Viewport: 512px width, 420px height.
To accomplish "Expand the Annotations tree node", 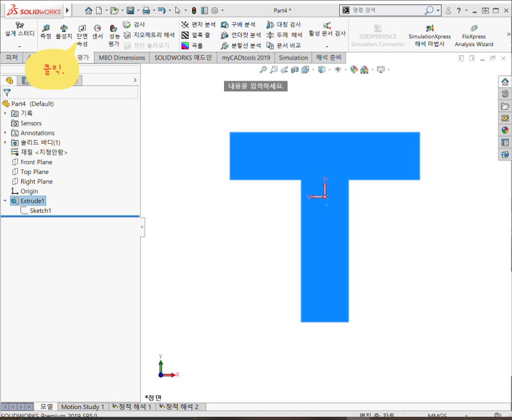I will pos(5,133).
